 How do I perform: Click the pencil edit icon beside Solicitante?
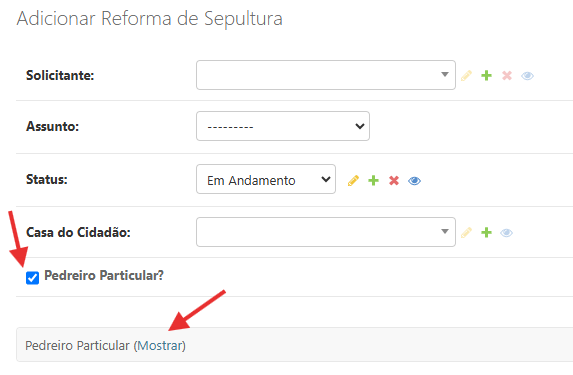coord(466,76)
